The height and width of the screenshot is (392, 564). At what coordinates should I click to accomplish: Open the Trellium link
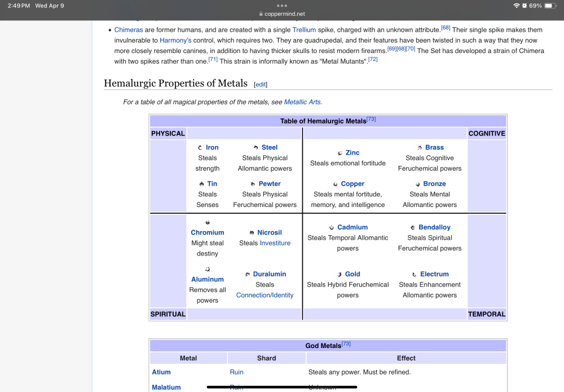304,30
